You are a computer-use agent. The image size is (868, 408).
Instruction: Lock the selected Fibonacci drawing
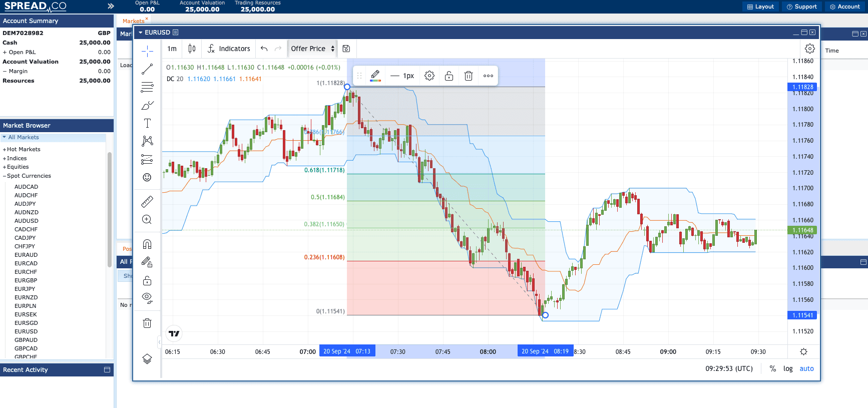coord(449,76)
